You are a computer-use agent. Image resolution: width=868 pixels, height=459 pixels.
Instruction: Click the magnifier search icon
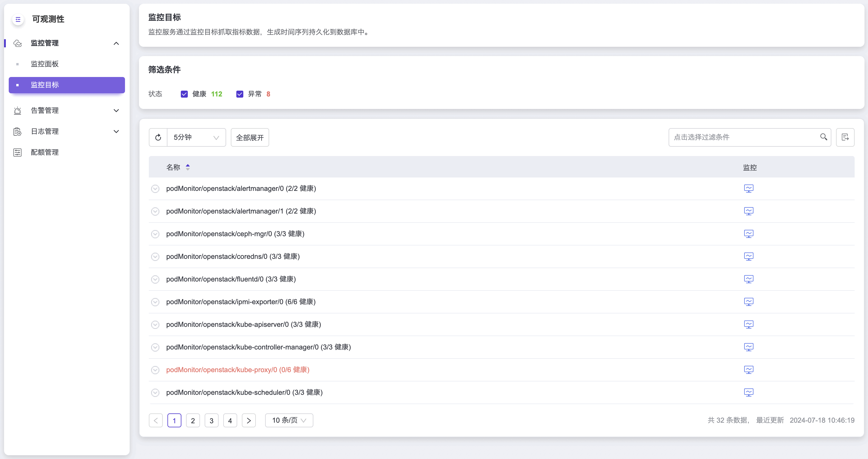click(x=823, y=137)
